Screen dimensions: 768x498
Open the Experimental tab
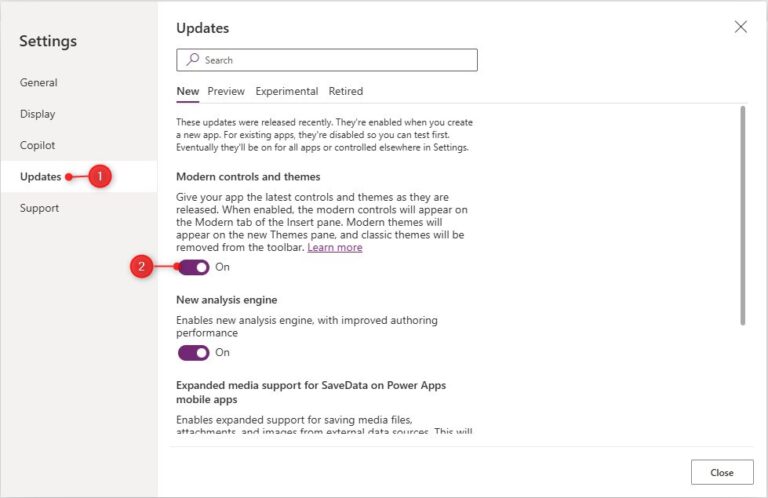point(286,91)
